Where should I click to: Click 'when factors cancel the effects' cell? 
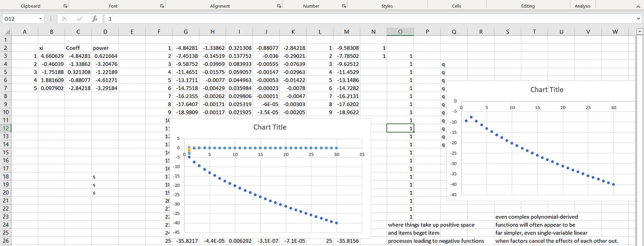pos(557,241)
